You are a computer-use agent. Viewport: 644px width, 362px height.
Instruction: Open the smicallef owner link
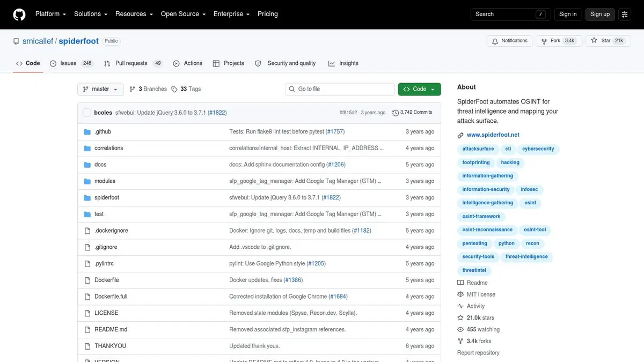tap(38, 41)
